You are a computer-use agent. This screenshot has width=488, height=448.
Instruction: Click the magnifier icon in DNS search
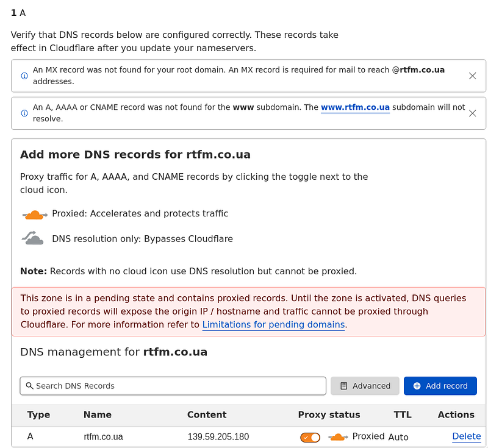tap(29, 386)
